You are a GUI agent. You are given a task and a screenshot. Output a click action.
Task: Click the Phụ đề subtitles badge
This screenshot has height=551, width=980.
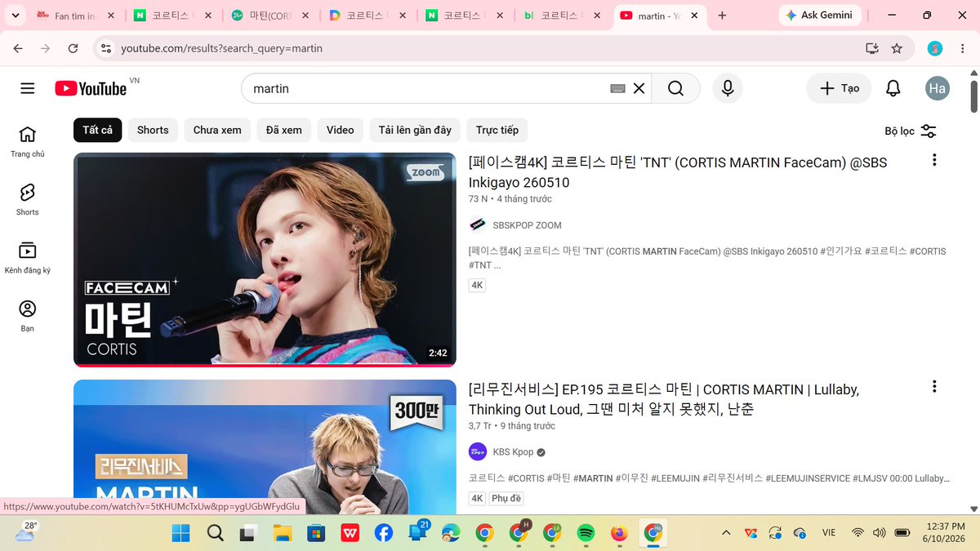[x=506, y=498]
